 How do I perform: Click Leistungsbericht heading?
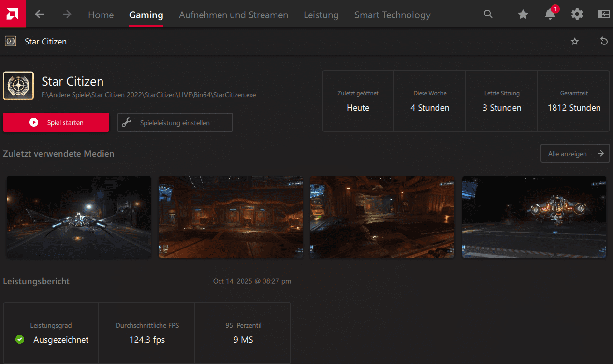(x=36, y=281)
